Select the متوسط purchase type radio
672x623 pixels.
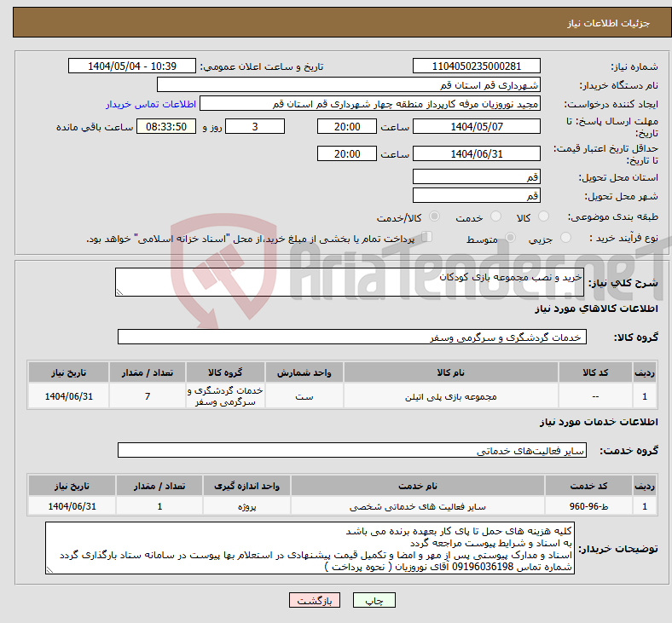click(x=511, y=237)
